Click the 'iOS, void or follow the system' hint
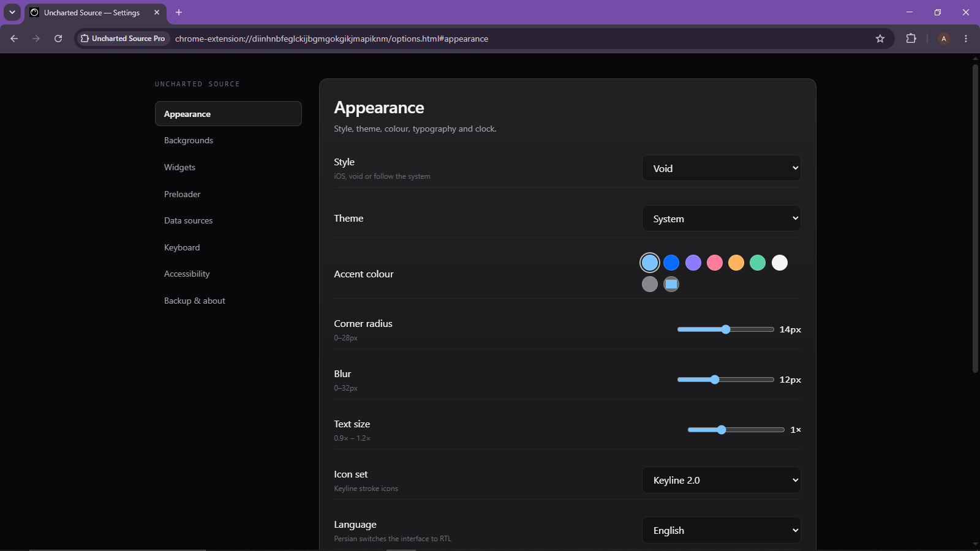The image size is (980, 551). click(x=382, y=176)
